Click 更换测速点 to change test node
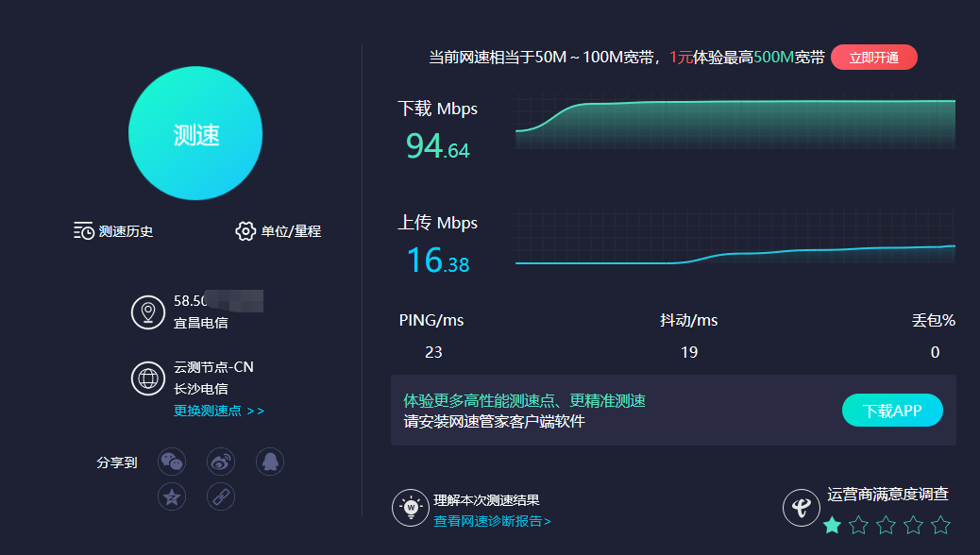 click(219, 411)
